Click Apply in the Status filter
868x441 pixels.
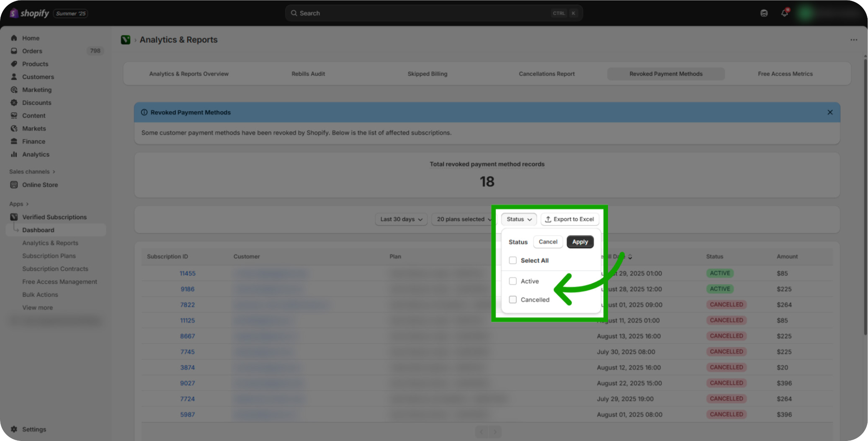pyautogui.click(x=580, y=242)
